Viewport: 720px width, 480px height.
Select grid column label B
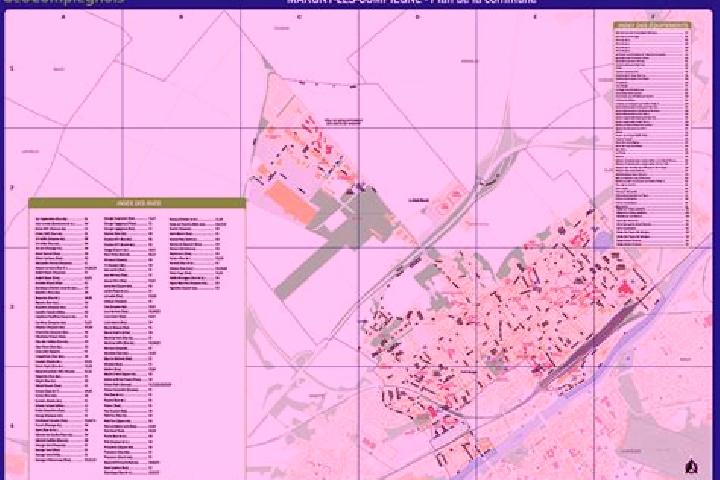(x=181, y=17)
